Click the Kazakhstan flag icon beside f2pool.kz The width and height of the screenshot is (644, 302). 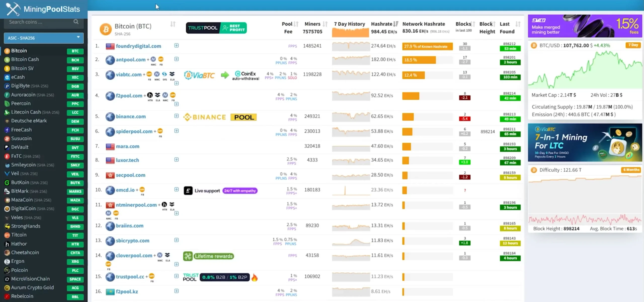pyautogui.click(x=110, y=292)
